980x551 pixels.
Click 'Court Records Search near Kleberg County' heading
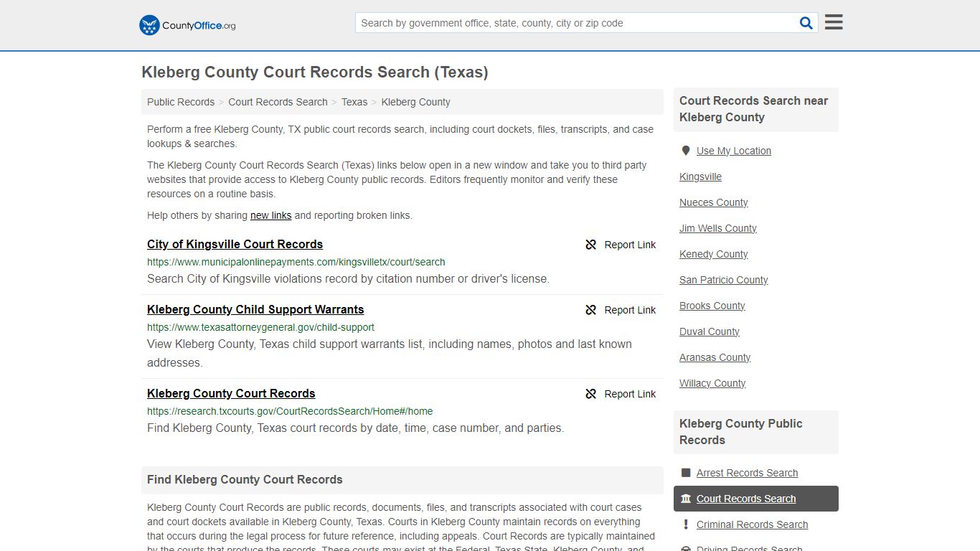point(753,109)
